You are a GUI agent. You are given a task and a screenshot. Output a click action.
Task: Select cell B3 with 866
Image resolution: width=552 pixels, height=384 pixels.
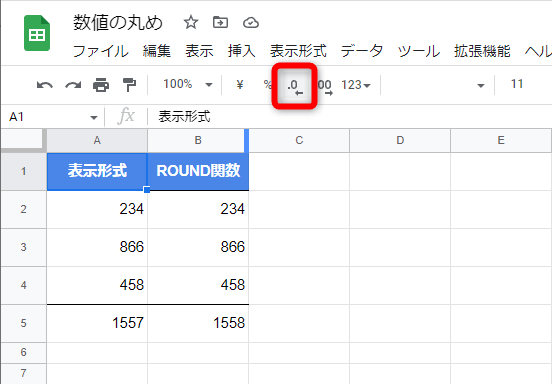198,247
